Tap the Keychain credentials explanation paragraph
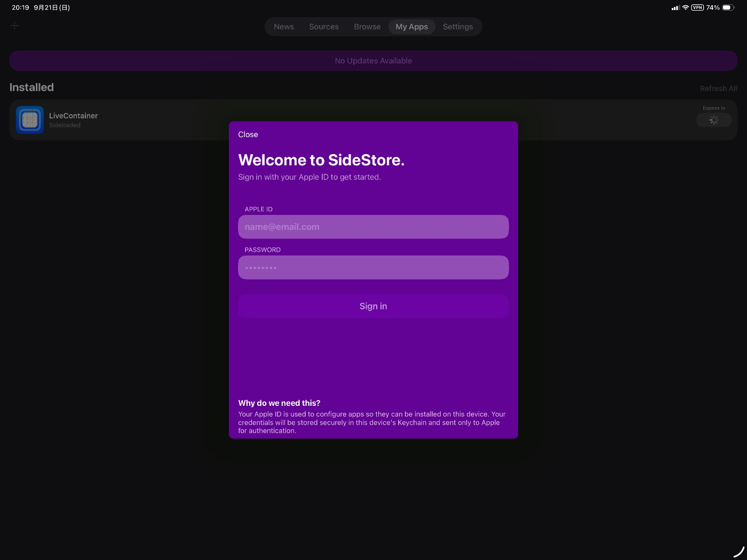This screenshot has width=747, height=560. [x=372, y=422]
